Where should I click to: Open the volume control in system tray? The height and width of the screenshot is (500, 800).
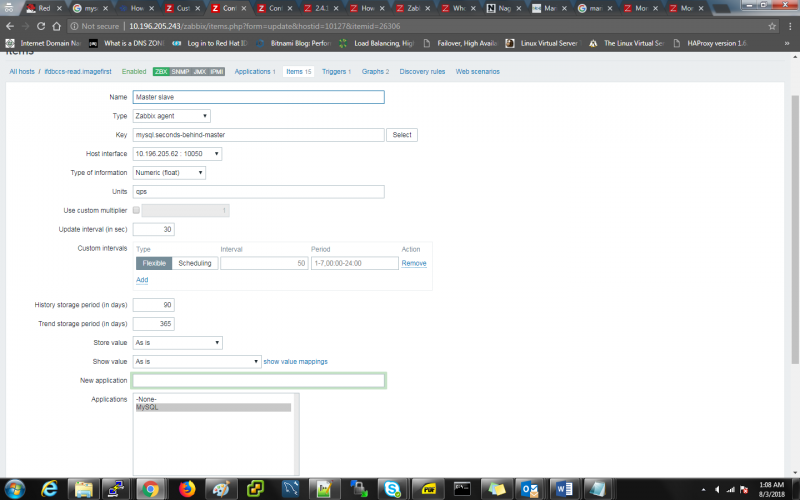(x=717, y=489)
